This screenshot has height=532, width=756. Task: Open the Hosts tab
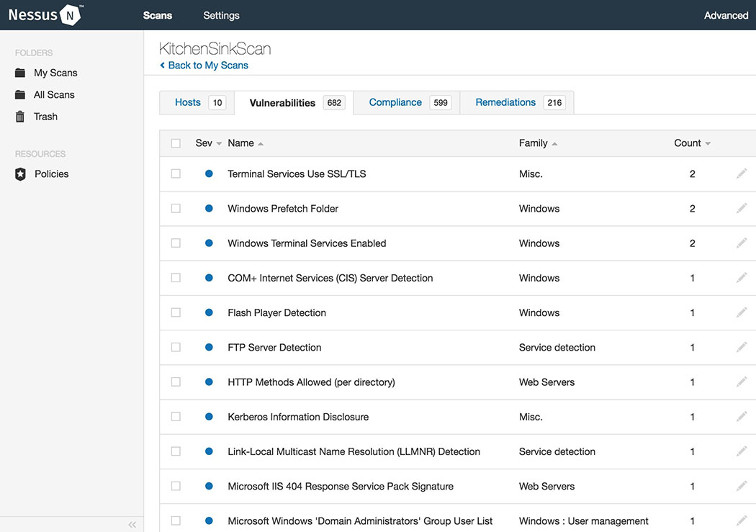coord(197,103)
